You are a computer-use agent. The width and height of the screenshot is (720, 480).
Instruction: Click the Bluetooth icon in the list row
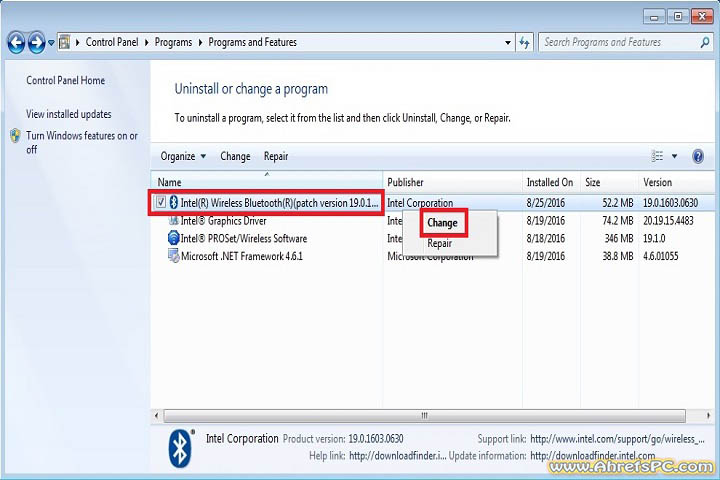click(x=174, y=202)
